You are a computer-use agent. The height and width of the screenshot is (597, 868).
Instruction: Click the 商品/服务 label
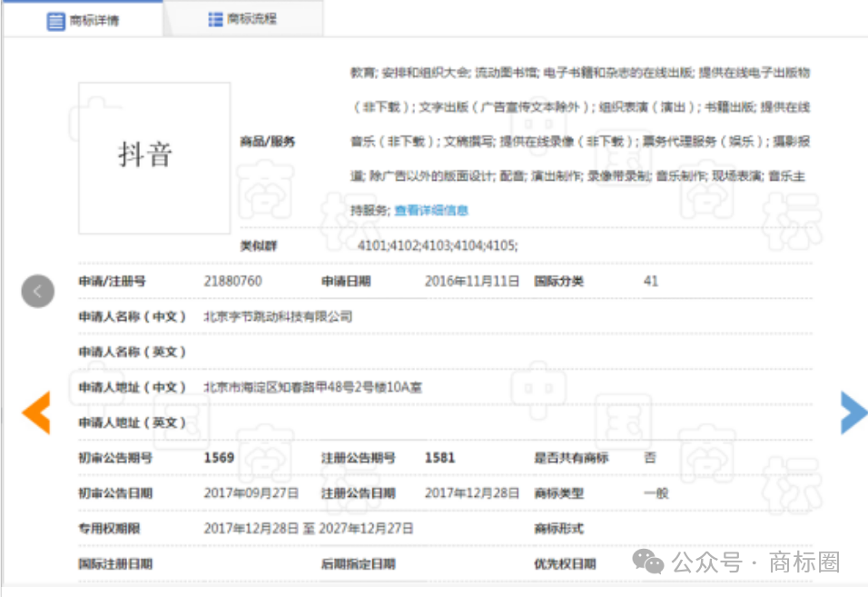coord(267,142)
